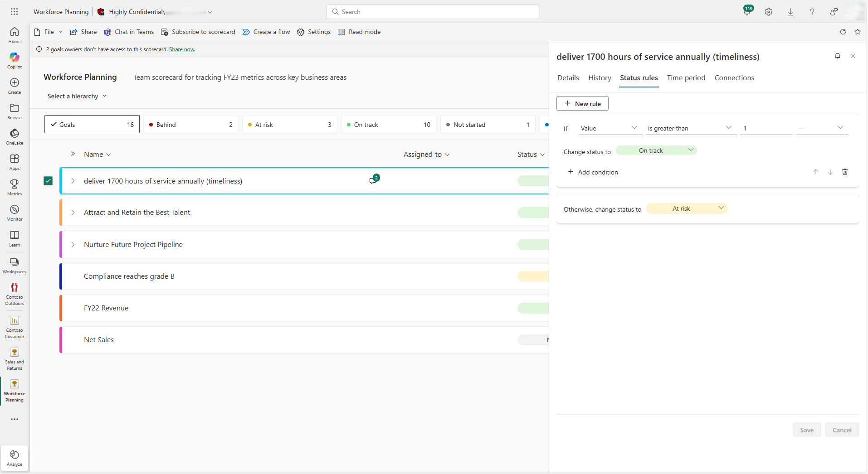This screenshot has width=868, height=474.
Task: Open Copilot from the left sidebar
Action: pyautogui.click(x=15, y=60)
